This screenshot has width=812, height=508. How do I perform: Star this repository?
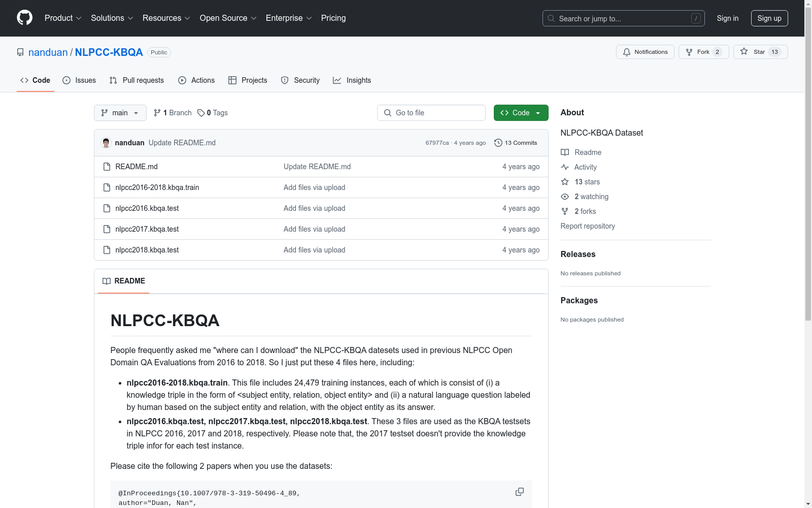click(760, 52)
